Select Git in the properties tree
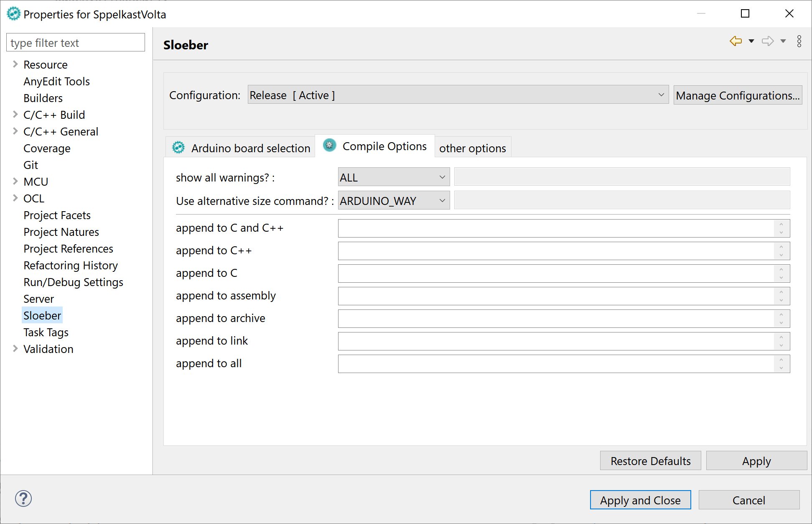 click(31, 165)
